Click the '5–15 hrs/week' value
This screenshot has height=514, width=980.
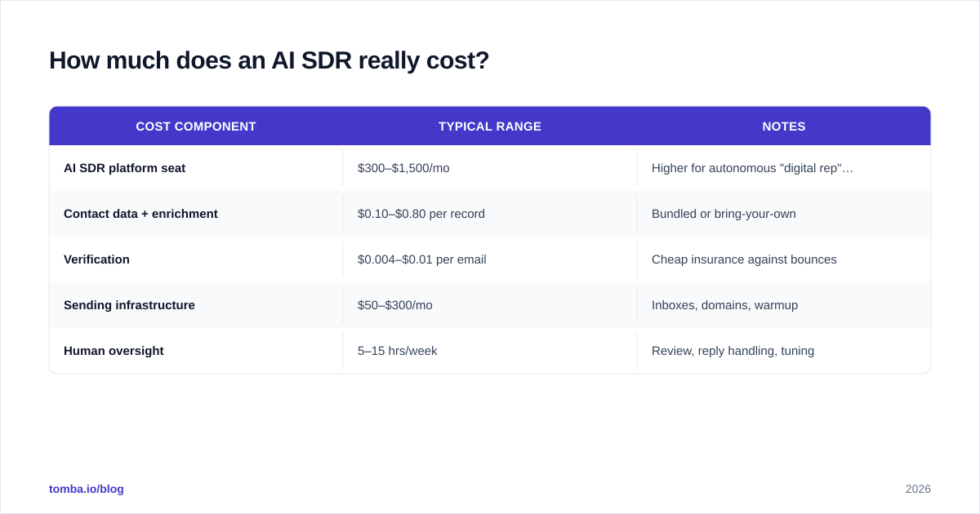(x=398, y=351)
